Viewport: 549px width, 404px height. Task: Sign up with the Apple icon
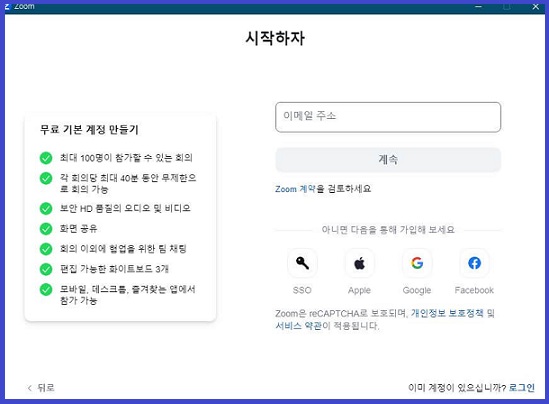coord(359,263)
